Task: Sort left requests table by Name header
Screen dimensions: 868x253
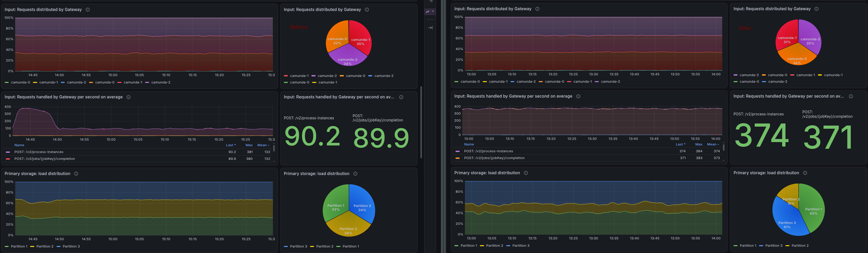Action: pyautogui.click(x=19, y=145)
